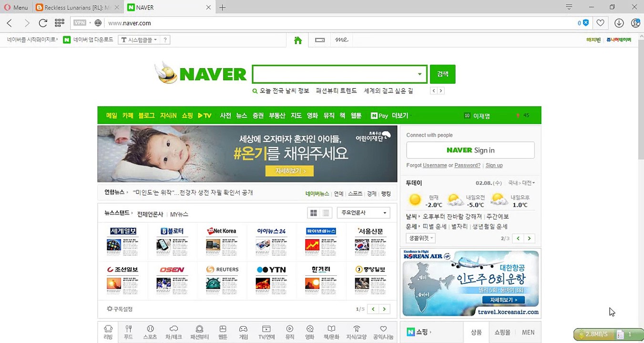
Task: Toggle the VPN badge in address bar
Action: [80, 23]
